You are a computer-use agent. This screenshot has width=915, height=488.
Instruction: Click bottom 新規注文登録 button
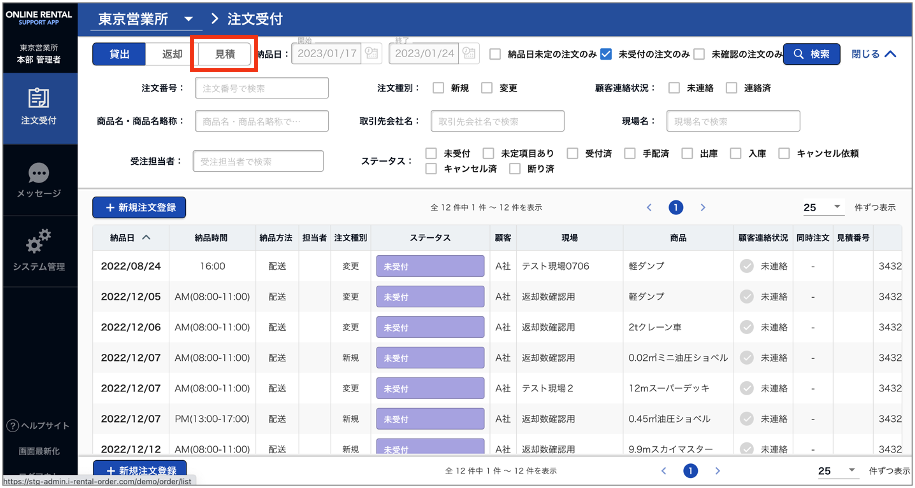pos(139,470)
